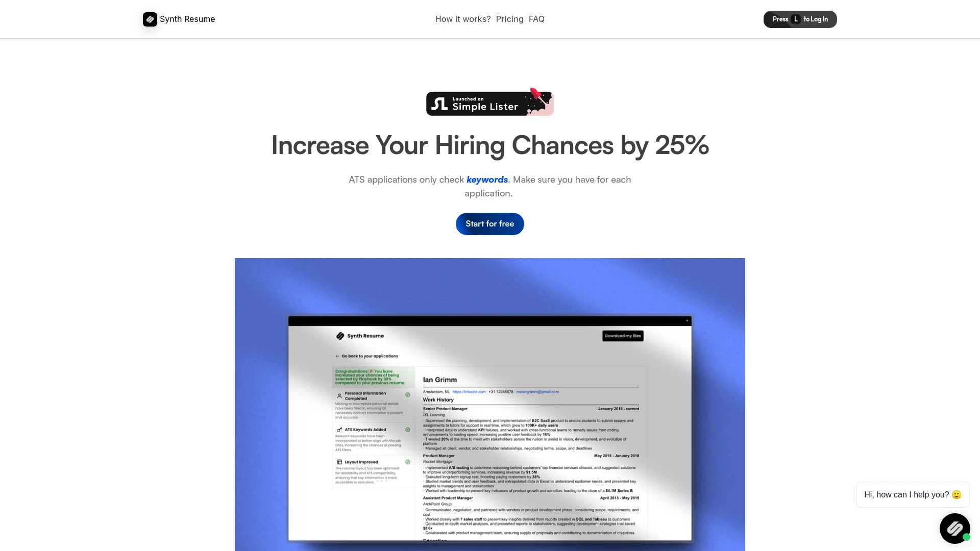The width and height of the screenshot is (980, 551).
Task: Click the Press L to Log In button
Action: [x=800, y=19]
